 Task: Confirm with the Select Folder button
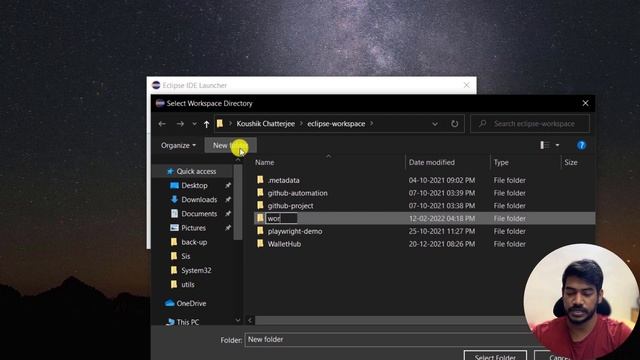click(x=495, y=356)
